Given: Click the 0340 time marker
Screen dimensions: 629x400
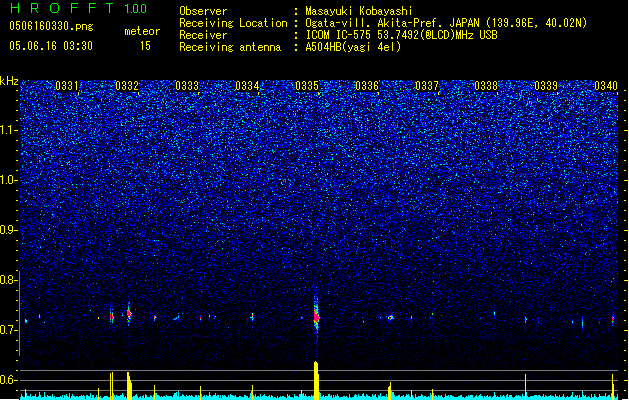Looking at the screenshot, I should pyautogui.click(x=606, y=86).
